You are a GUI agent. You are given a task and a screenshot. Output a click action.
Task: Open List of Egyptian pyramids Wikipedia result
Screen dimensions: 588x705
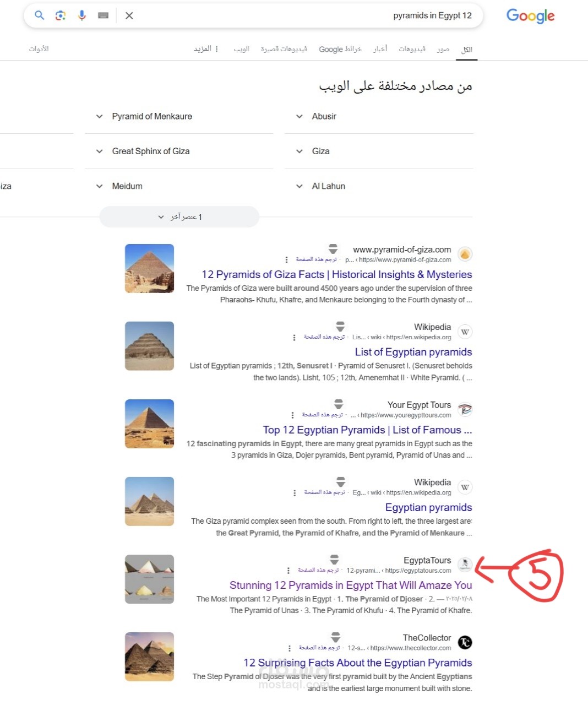point(413,352)
